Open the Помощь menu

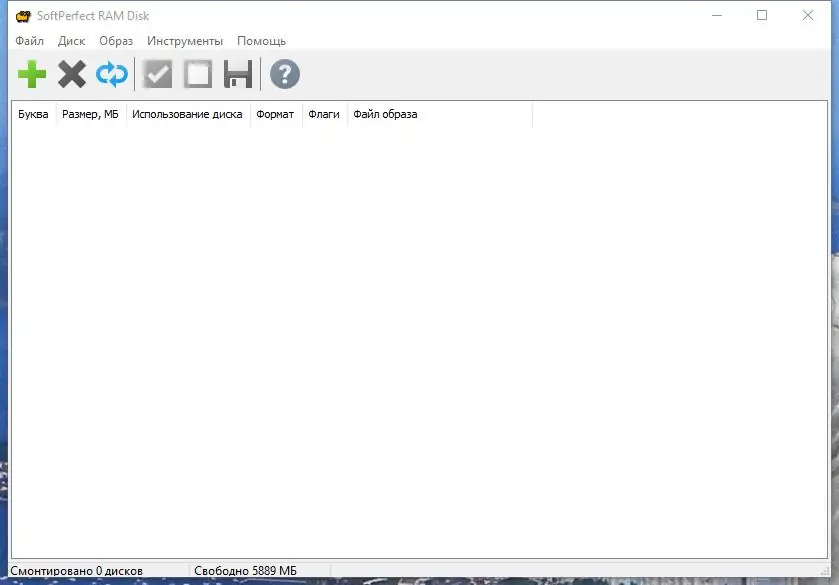pyautogui.click(x=262, y=41)
